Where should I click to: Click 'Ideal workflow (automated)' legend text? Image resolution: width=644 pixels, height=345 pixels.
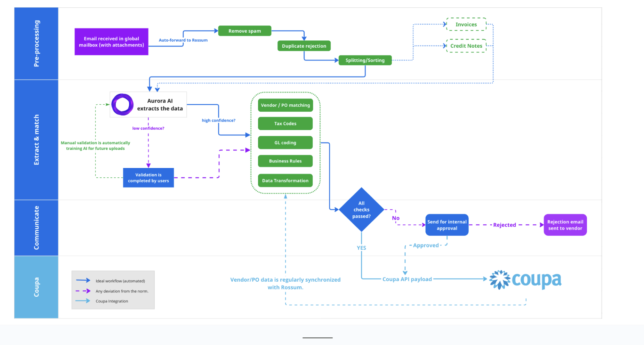click(x=120, y=281)
